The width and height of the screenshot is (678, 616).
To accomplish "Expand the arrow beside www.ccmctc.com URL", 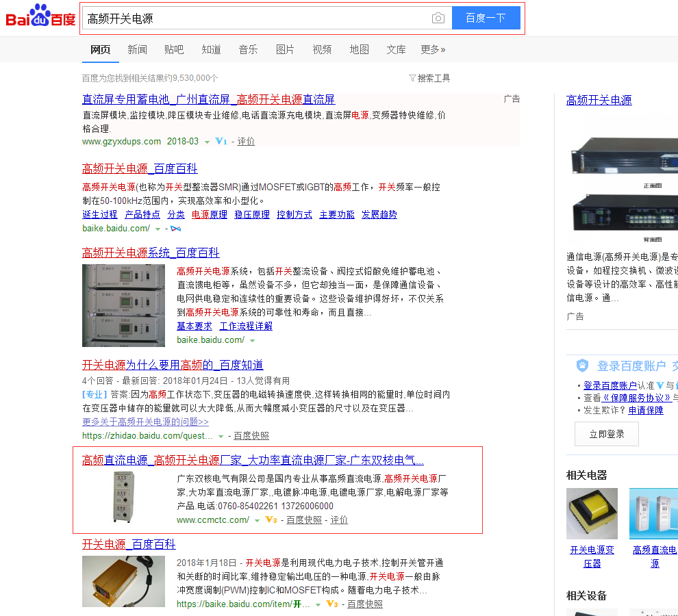I will pos(257,521).
